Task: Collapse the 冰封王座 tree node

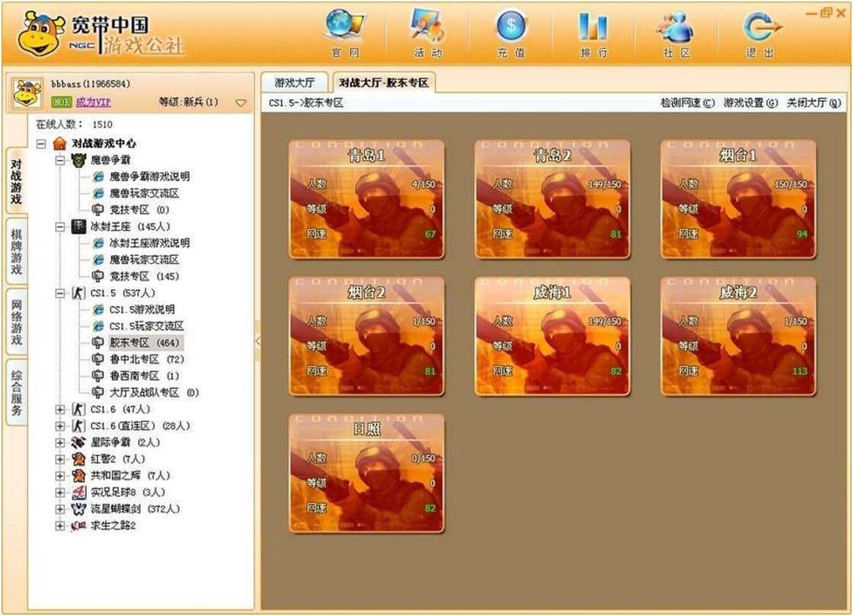Action: (60, 227)
